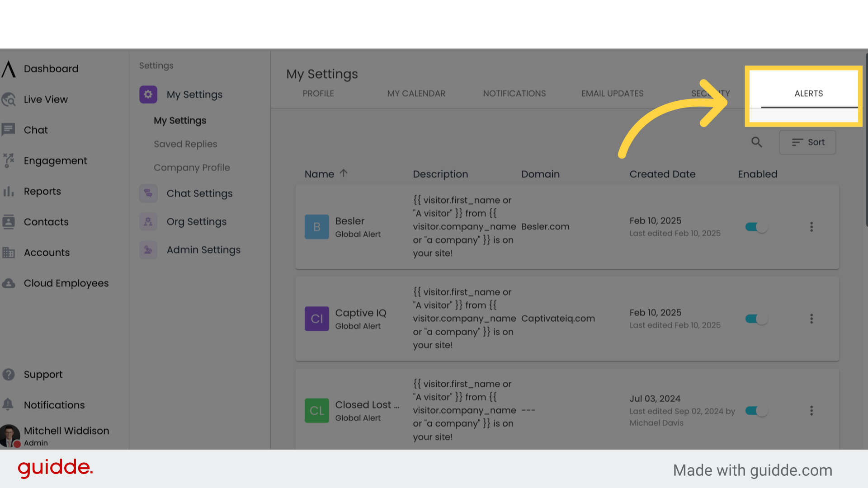The height and width of the screenshot is (488, 868).
Task: Open the Besler row options menu
Action: click(x=811, y=227)
